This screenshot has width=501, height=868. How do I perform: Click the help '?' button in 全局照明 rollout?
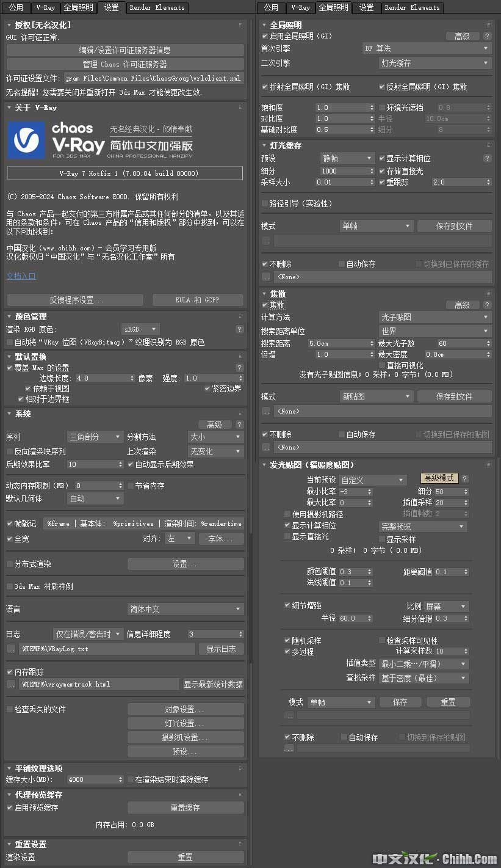(x=487, y=37)
